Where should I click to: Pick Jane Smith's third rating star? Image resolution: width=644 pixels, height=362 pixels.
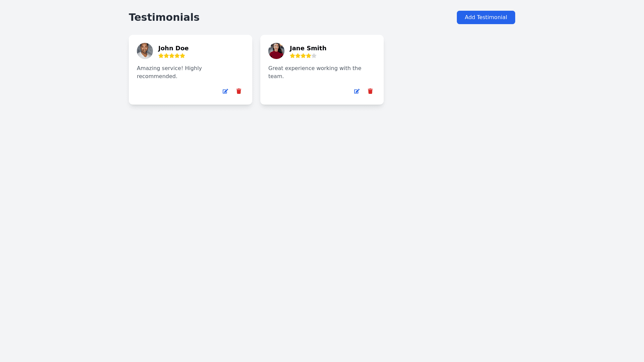pos(303,56)
